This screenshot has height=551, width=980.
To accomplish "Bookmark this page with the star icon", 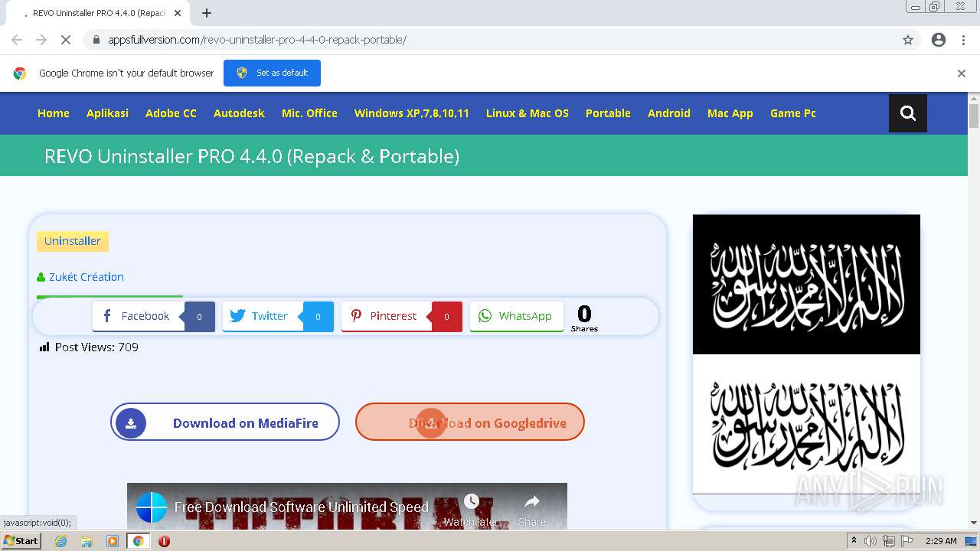I will (908, 40).
